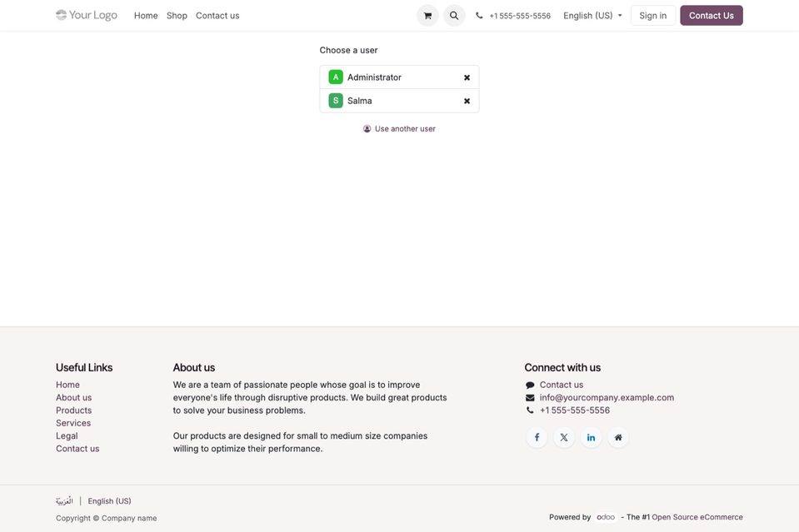Remove Salma from the user list

click(467, 101)
